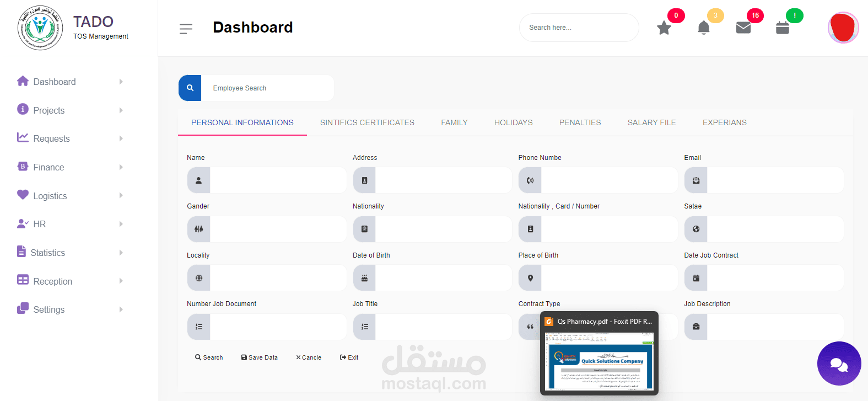The image size is (868, 401).
Task: Click the person icon in Name field
Action: (199, 180)
